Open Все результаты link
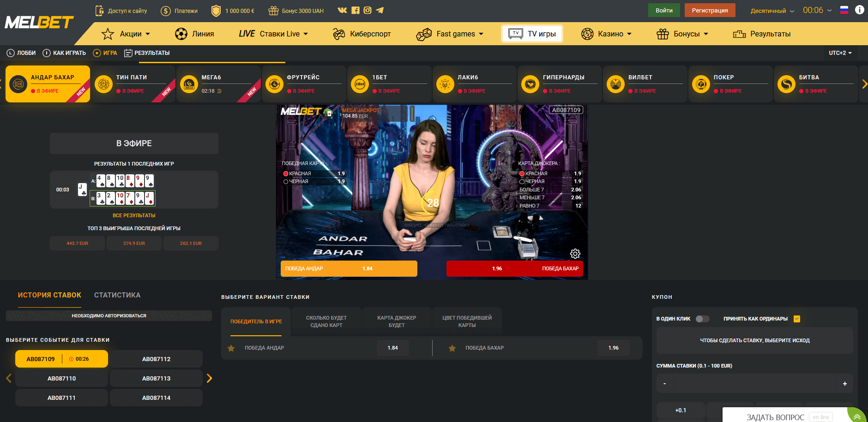The image size is (868, 422). (x=134, y=215)
